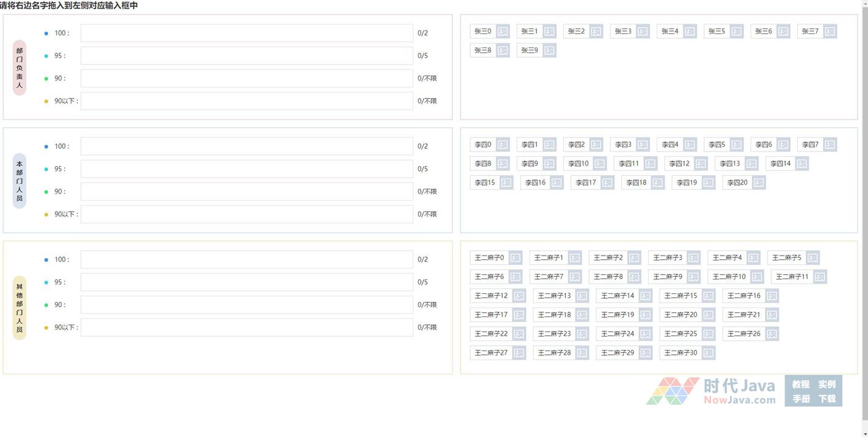Image resolution: width=868 pixels, height=437 pixels.
Task: Click the card icon next to 李四7
Action: click(830, 145)
